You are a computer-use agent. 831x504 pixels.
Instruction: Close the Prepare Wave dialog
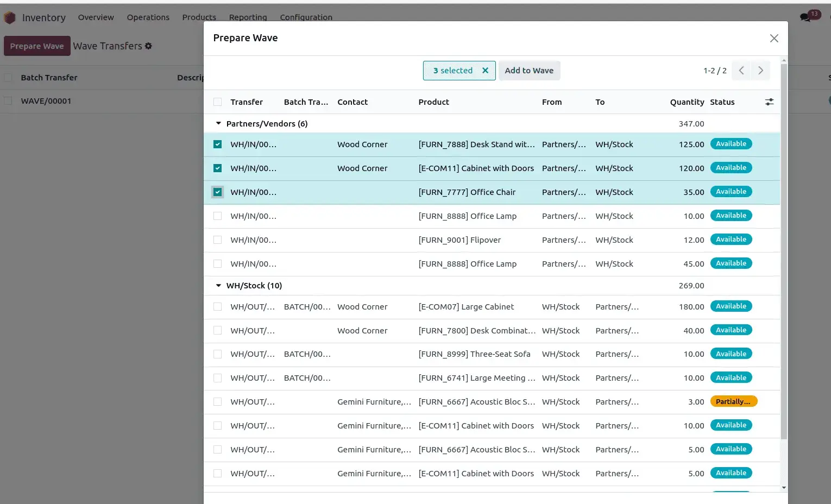click(774, 38)
